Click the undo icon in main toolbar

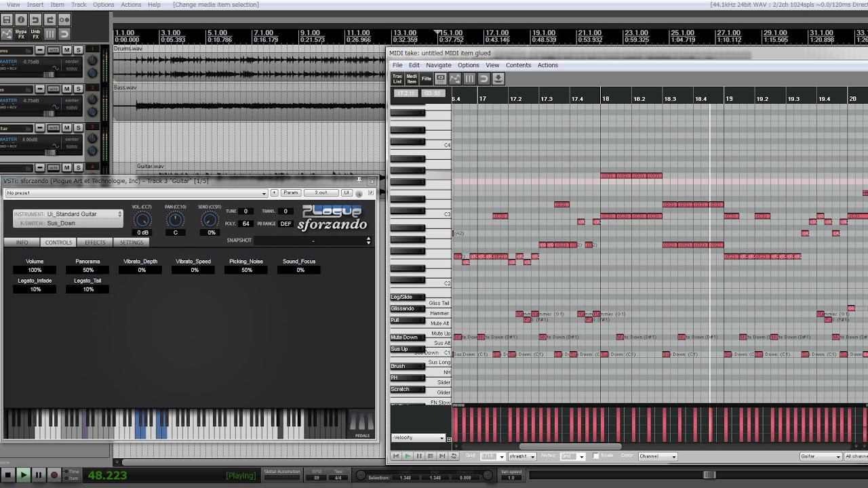(x=36, y=20)
